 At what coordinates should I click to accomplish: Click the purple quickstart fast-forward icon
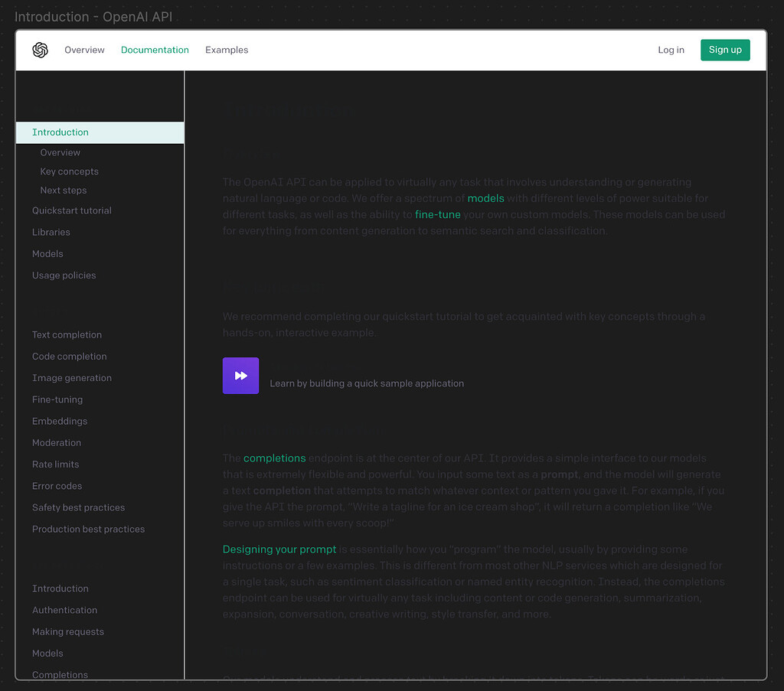240,376
